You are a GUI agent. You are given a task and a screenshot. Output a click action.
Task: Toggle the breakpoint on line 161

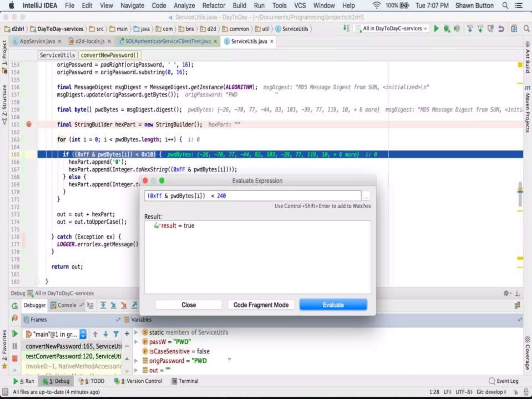point(29,124)
